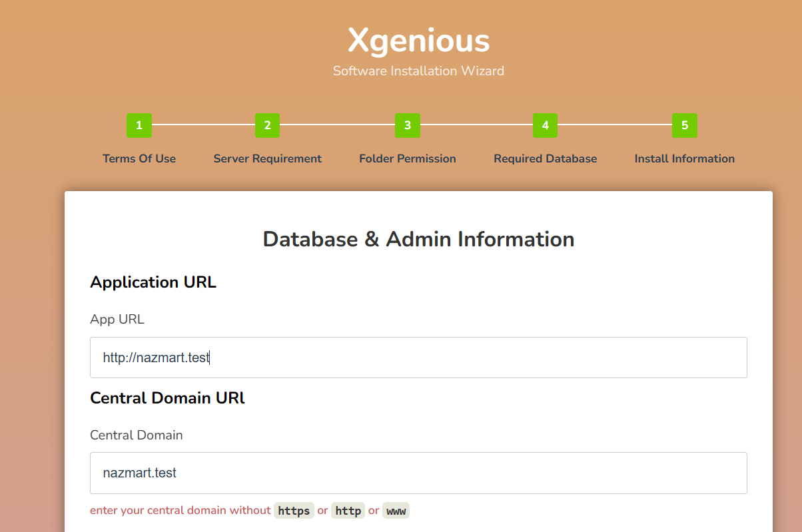Image resolution: width=802 pixels, height=532 pixels.
Task: Open the Required Database step
Action: tap(545, 158)
